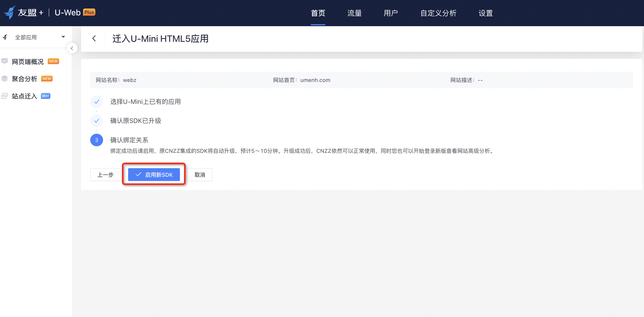Open 站点迁入 in the sidebar
Viewport: 644px width, 317px height.
click(x=24, y=96)
